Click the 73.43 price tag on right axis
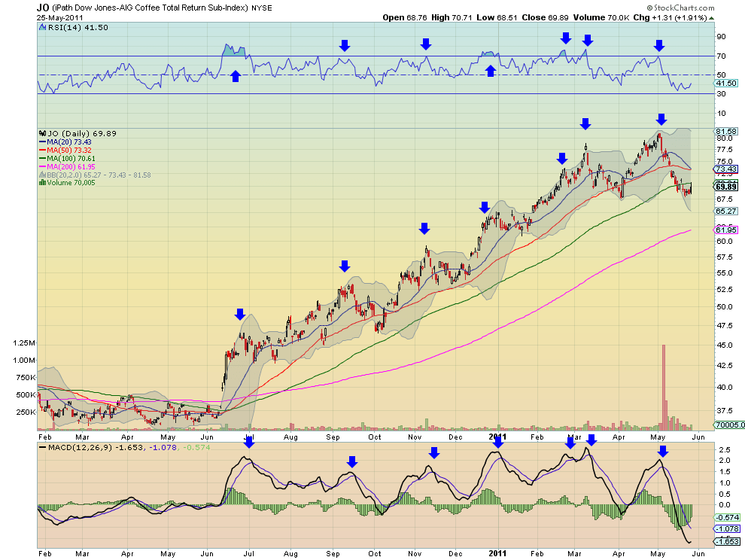Viewport: 745px width, 560px height. [x=726, y=169]
